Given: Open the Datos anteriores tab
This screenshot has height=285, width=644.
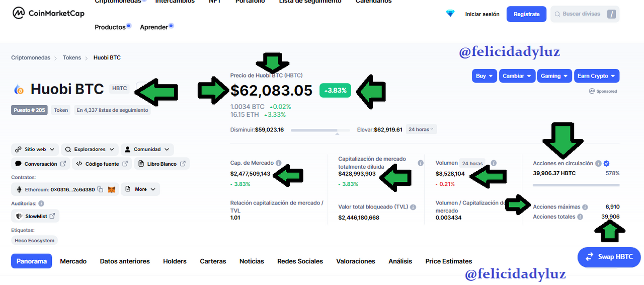Looking at the screenshot, I should pos(125,261).
